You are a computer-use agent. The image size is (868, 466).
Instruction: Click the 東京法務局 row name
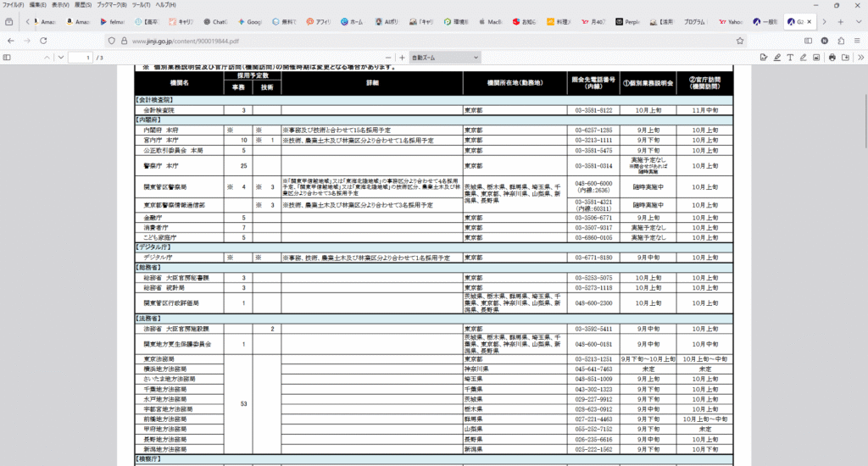point(159,359)
